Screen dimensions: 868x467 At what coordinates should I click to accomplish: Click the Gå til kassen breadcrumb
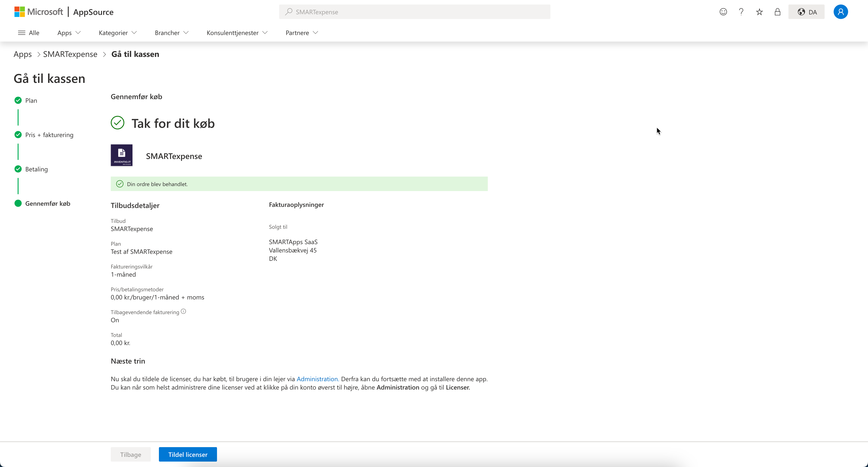point(135,54)
